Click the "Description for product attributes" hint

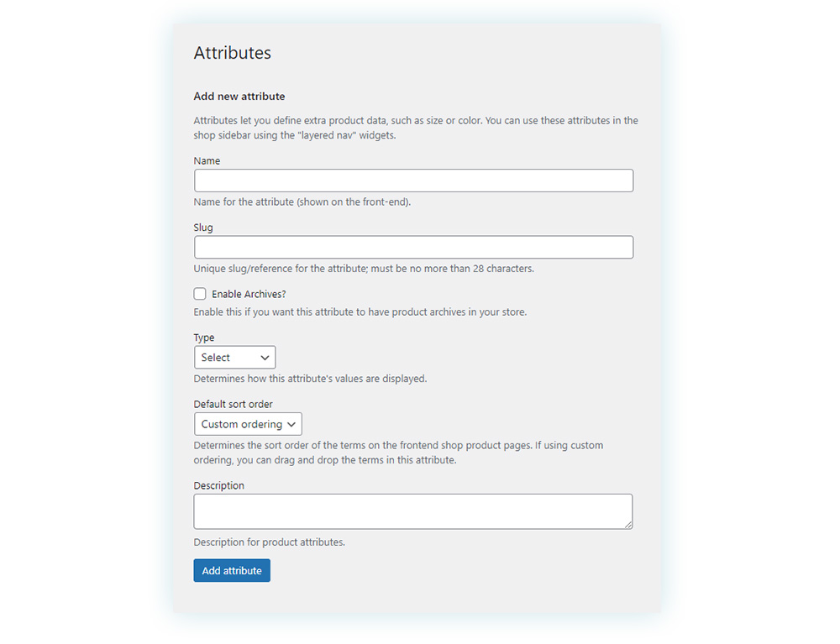coord(269,542)
